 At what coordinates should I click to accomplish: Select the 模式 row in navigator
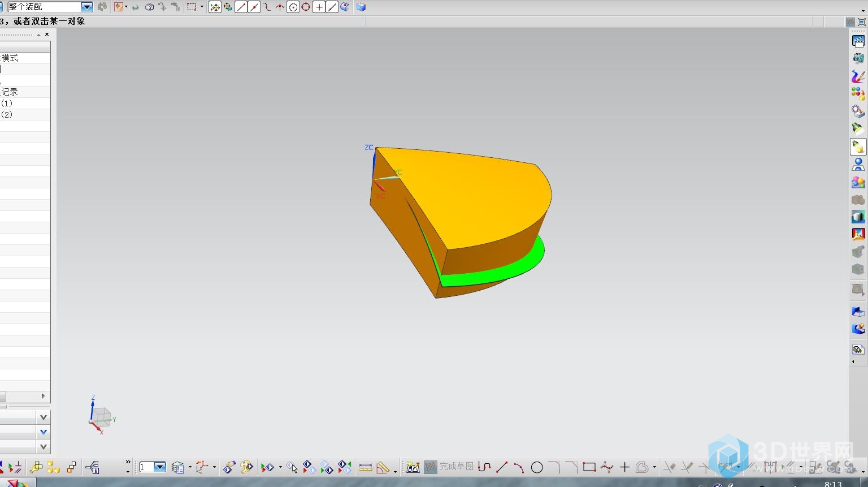click(x=25, y=58)
